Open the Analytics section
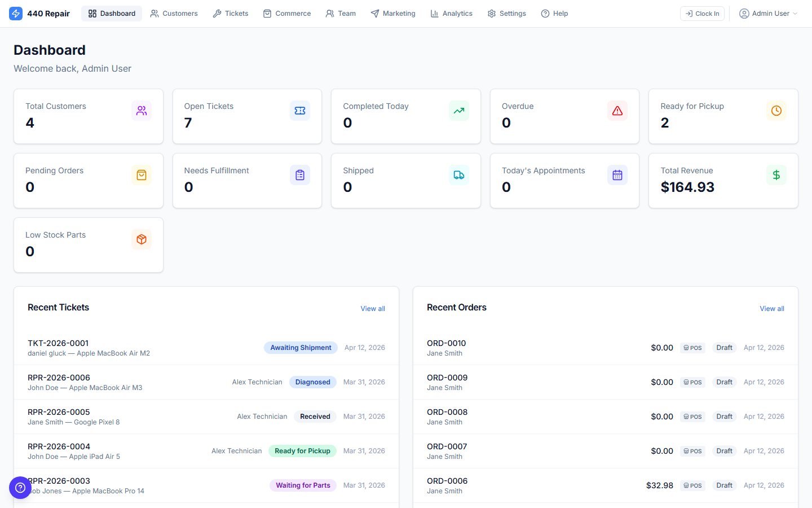Screen dimensions: 812x508 [451, 13]
